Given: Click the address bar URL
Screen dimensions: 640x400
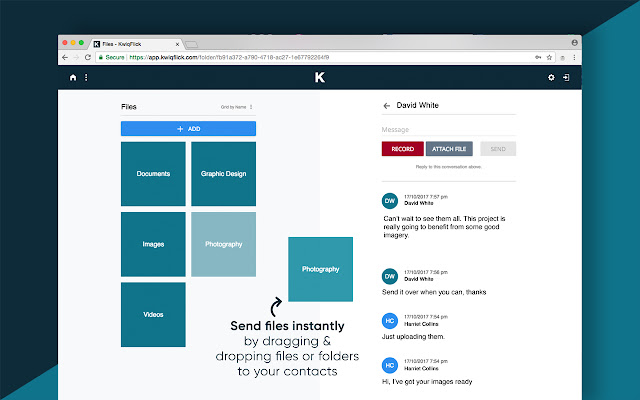Looking at the screenshot, I should [x=229, y=58].
